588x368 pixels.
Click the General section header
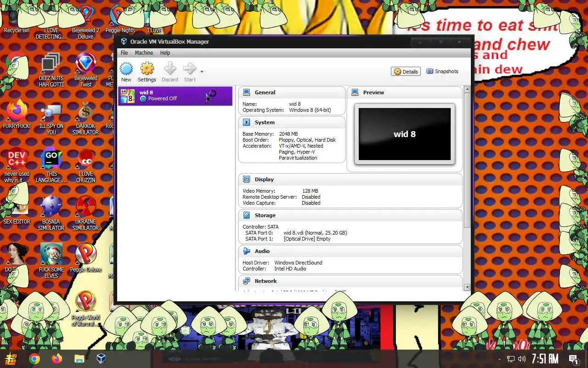point(265,92)
